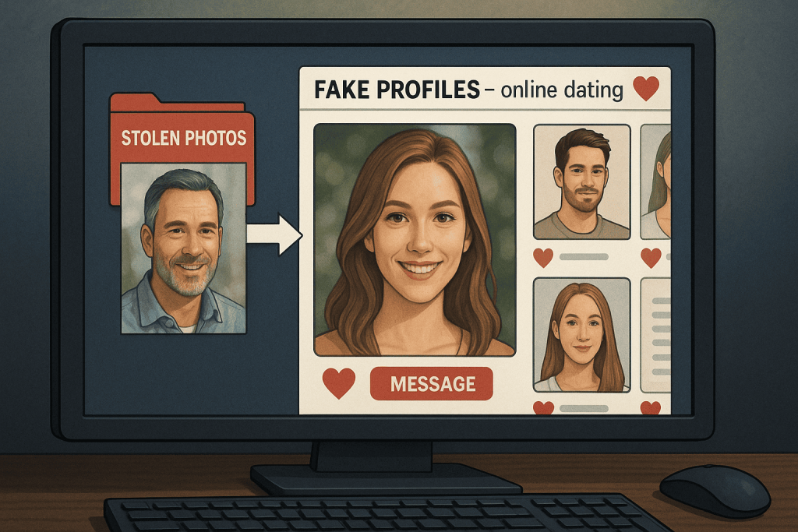Click the Stolen Photos folder label
Image resolution: width=798 pixels, height=532 pixels.
tap(185, 139)
